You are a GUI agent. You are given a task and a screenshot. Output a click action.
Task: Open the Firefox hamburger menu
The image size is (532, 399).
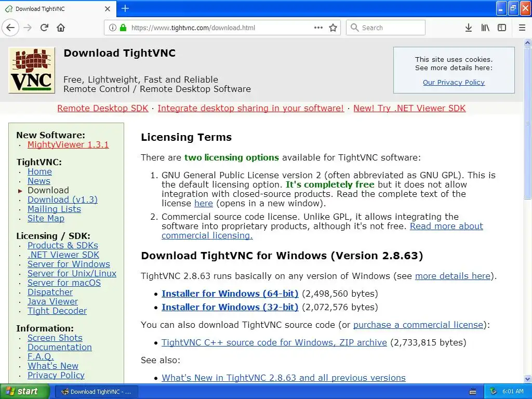[x=522, y=28]
